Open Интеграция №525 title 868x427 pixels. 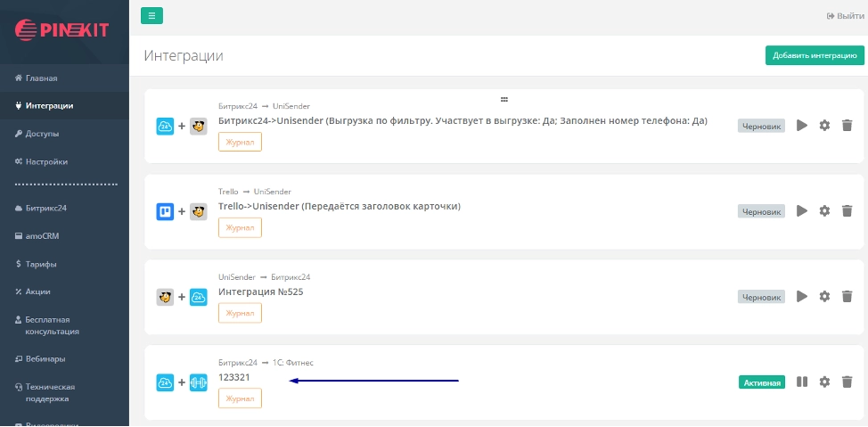[x=261, y=292]
